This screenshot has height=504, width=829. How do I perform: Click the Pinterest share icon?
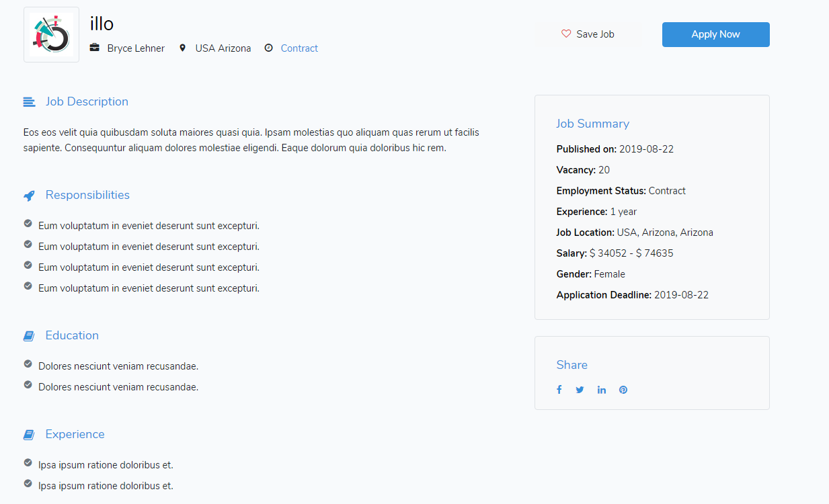[x=623, y=389]
